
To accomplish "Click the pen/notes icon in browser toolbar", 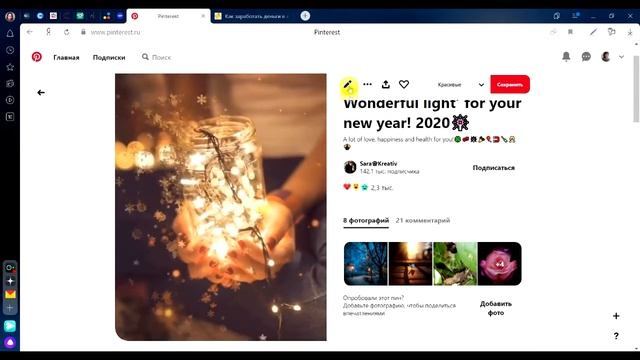I will click(593, 32).
